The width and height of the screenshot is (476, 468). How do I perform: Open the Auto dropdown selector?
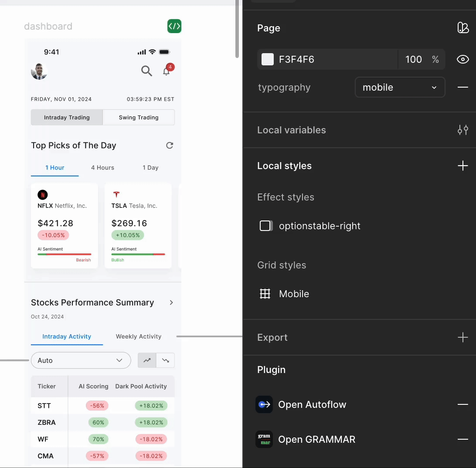click(x=81, y=360)
